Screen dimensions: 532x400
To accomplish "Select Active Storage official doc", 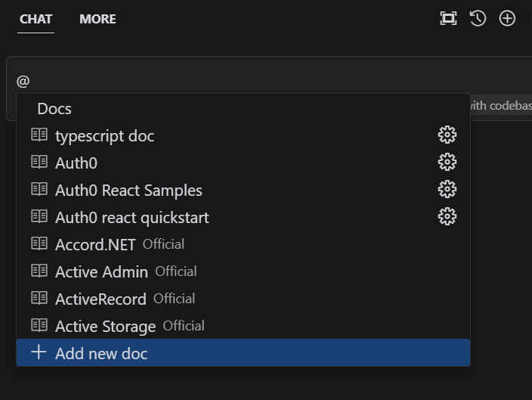I will [x=243, y=326].
